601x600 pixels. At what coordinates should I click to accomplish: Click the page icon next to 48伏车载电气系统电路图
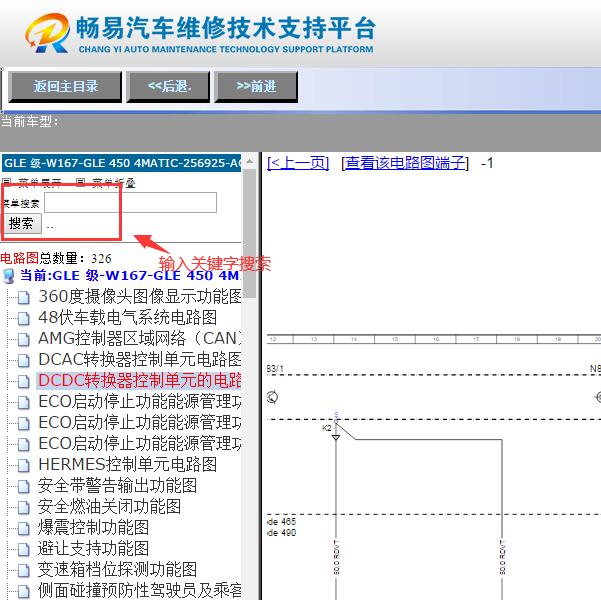point(24,318)
